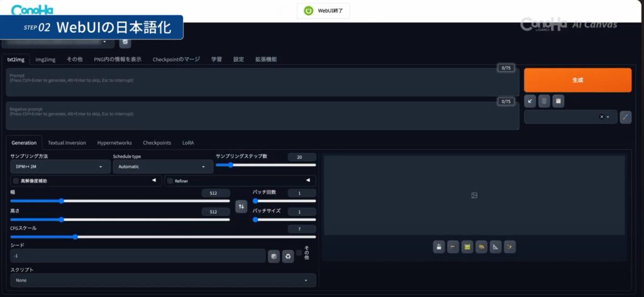Open the スクリプト None dropdown
This screenshot has height=297, width=644.
point(163,280)
